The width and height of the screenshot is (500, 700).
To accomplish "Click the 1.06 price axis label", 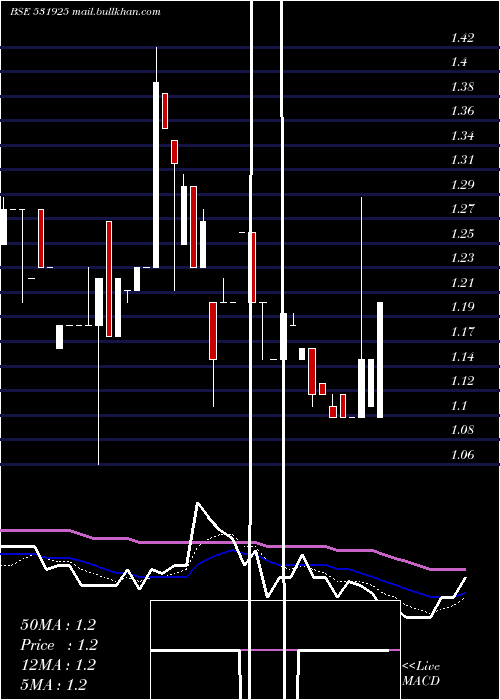I will point(462,455).
